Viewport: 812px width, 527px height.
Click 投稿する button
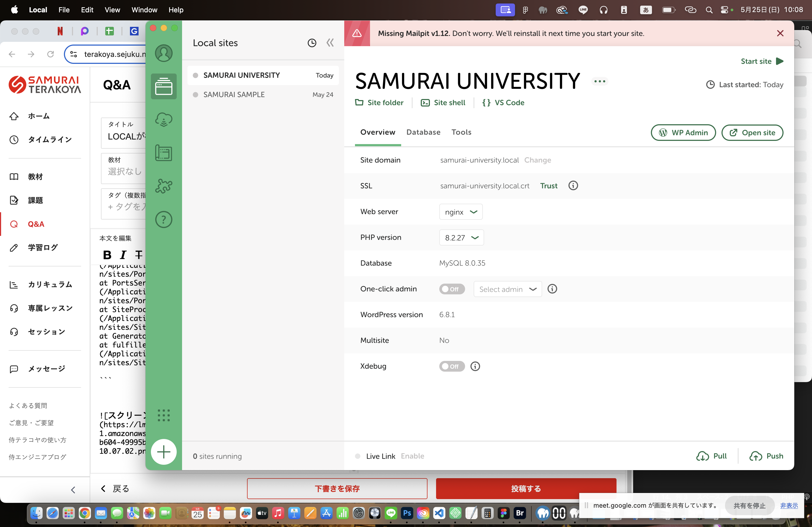[526, 489]
